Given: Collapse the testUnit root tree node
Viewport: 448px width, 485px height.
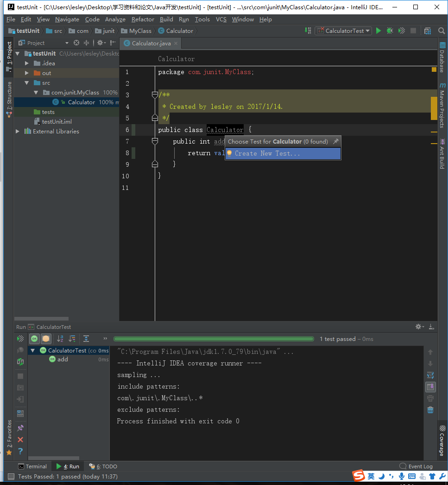Looking at the screenshot, I should (18, 54).
